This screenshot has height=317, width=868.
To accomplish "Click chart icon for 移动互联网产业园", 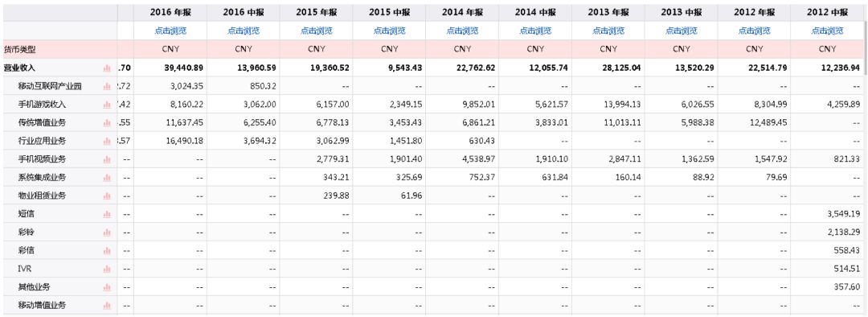I will click(x=107, y=86).
